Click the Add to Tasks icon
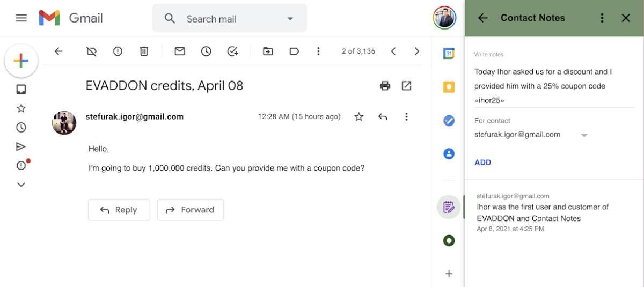The width and height of the screenshot is (644, 287). coord(232,51)
